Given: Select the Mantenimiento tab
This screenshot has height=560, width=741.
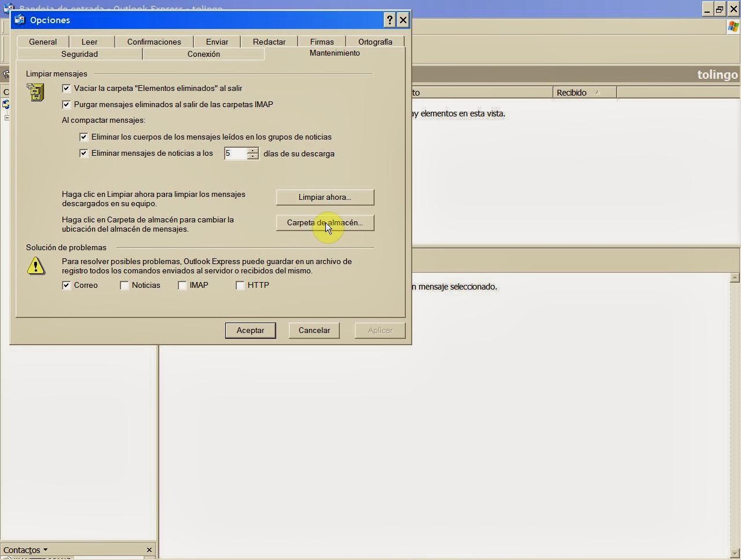Looking at the screenshot, I should coord(335,53).
